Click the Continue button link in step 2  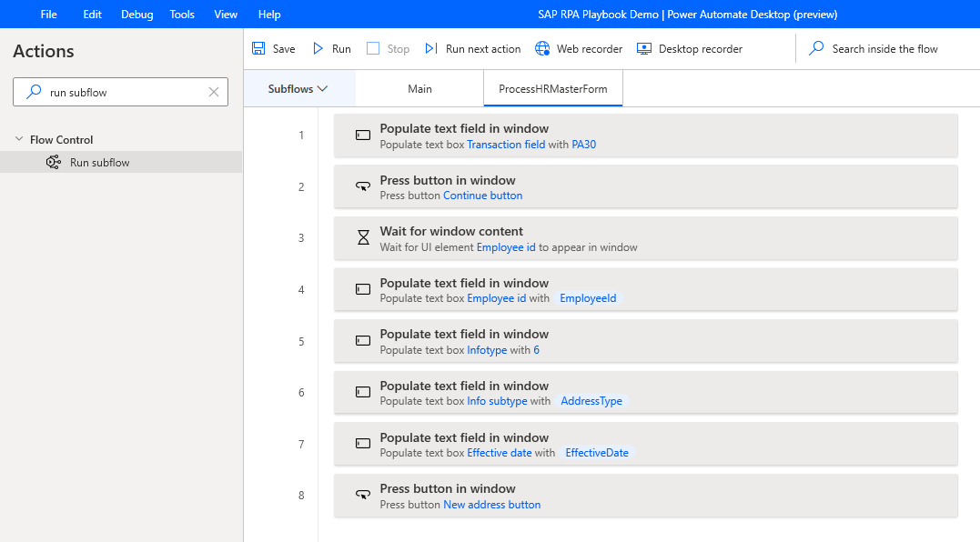tap(482, 196)
